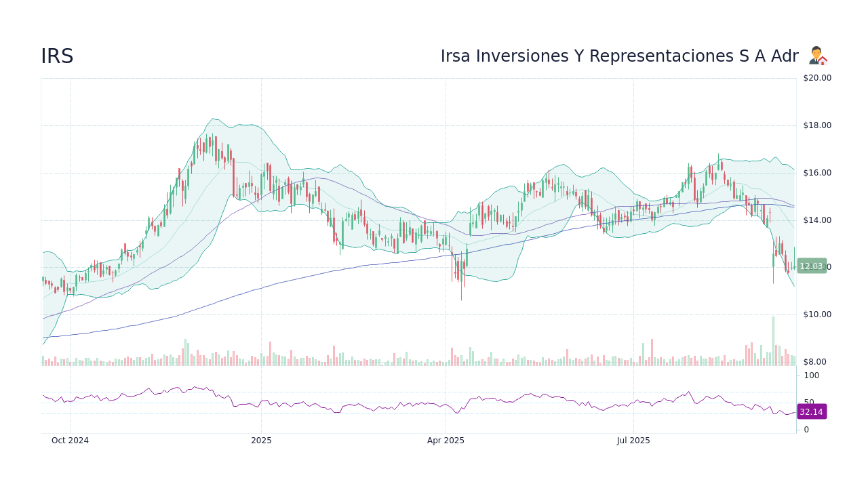The height and width of the screenshot is (488, 868).
Task: Click the $14.00 price axis label
Action: click(x=817, y=220)
